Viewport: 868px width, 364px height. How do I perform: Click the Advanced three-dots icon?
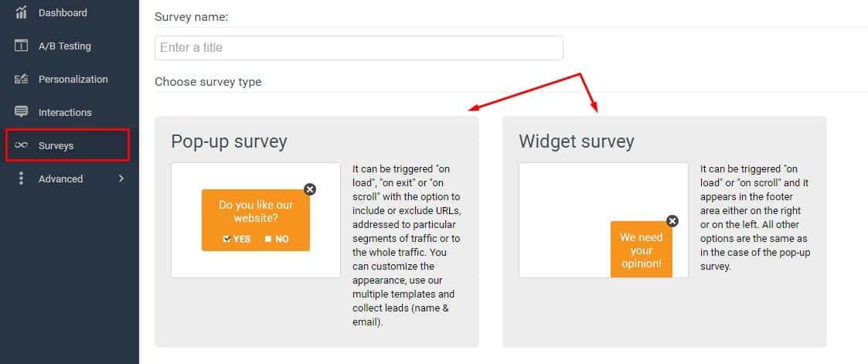pos(22,179)
